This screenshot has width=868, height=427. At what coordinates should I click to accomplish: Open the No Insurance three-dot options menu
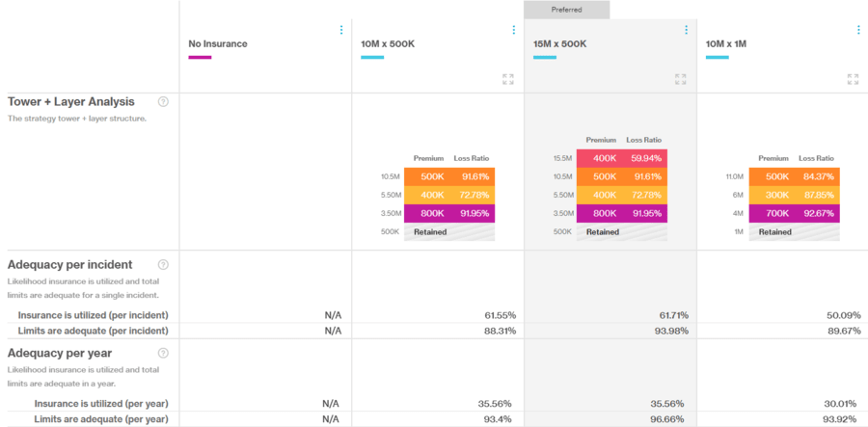point(341,30)
